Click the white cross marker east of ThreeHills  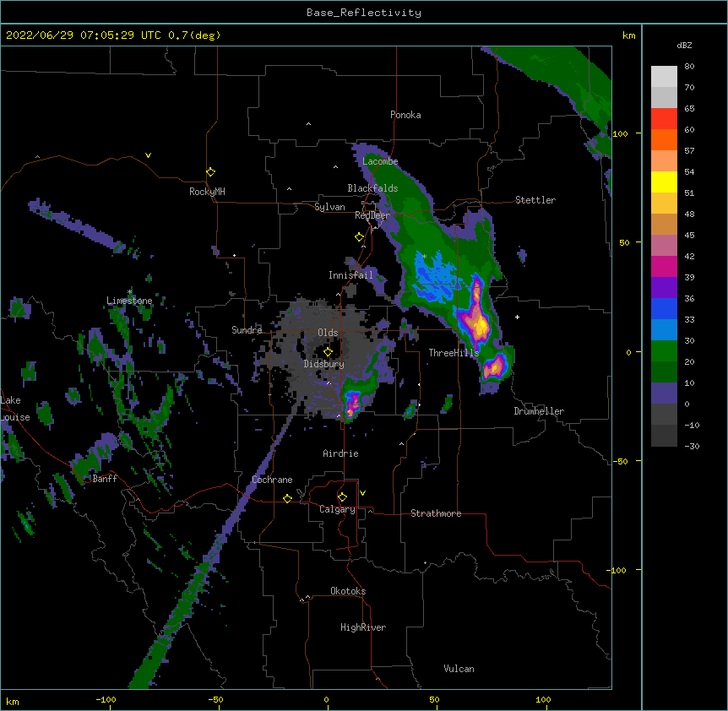[x=517, y=317]
